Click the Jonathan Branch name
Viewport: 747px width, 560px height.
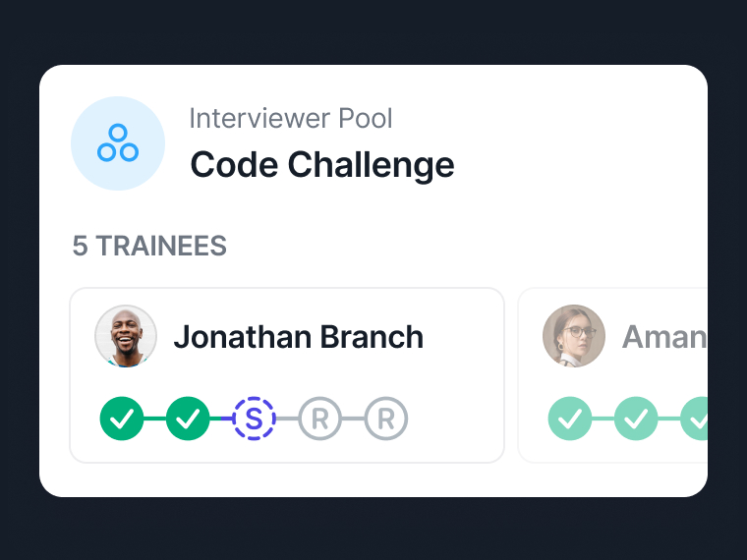pyautogui.click(x=299, y=337)
